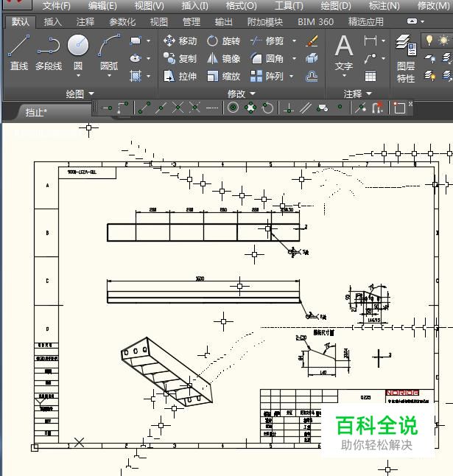This screenshot has width=453, height=476.
Task: Select the 挡止* drawing file tab
Action: pyautogui.click(x=36, y=113)
